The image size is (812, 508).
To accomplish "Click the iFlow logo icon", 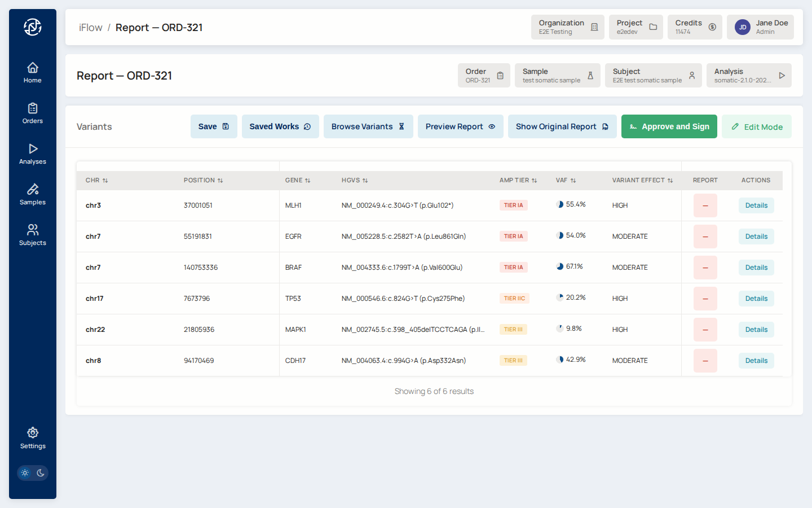I will [x=33, y=27].
